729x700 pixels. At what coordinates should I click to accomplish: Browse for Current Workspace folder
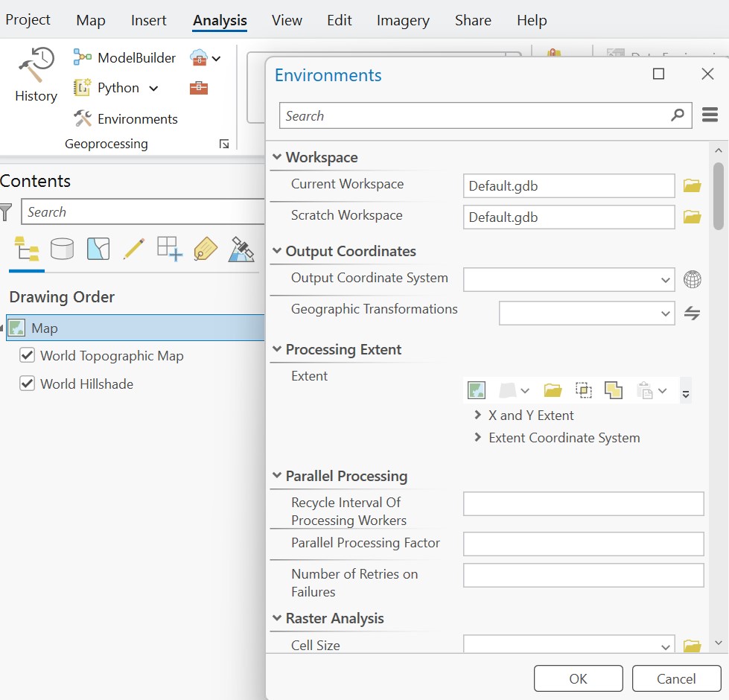point(693,185)
